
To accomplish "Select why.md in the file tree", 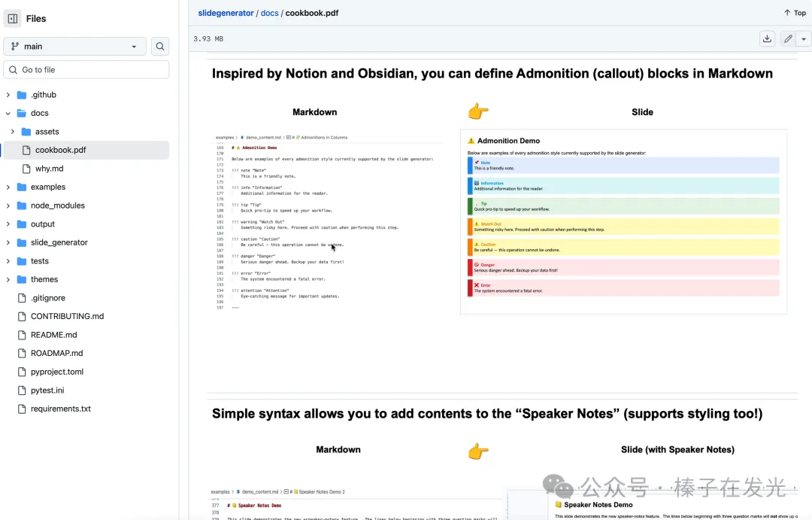I will pos(49,169).
